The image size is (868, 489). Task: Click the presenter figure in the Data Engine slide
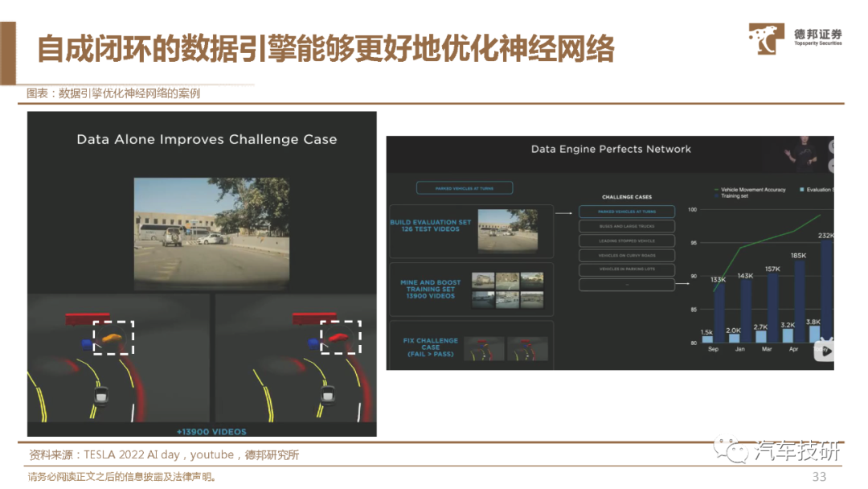(801, 154)
